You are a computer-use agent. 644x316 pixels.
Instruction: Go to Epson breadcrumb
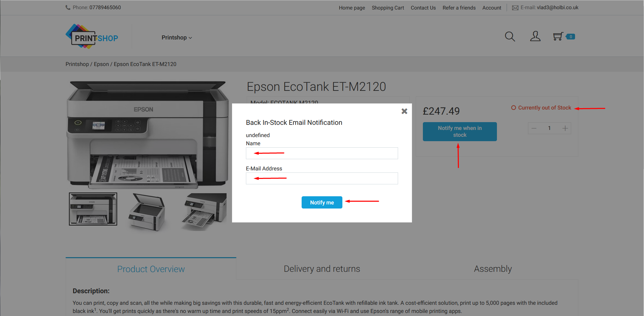coord(101,64)
